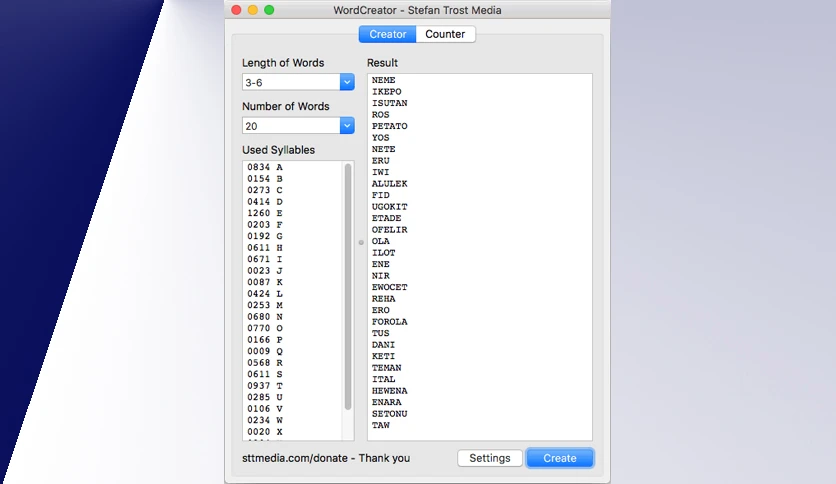Click the green zoom window button
Image resolution: width=836 pixels, height=484 pixels.
pos(269,10)
